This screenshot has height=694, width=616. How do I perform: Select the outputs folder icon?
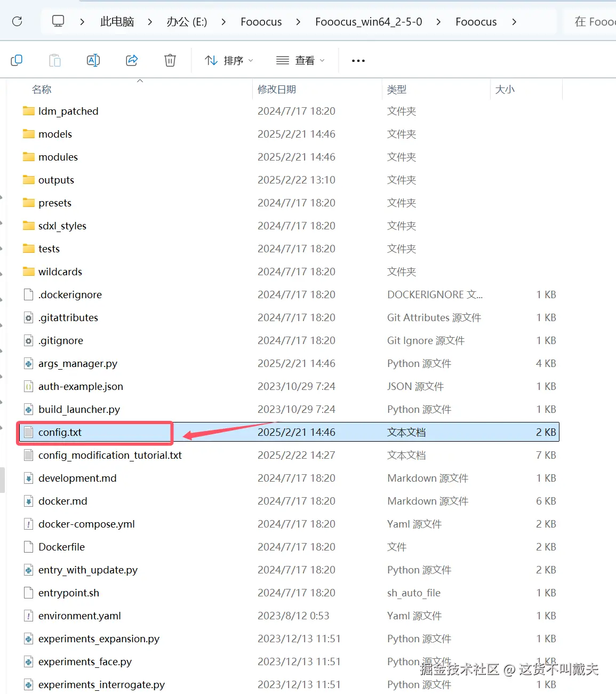click(29, 180)
